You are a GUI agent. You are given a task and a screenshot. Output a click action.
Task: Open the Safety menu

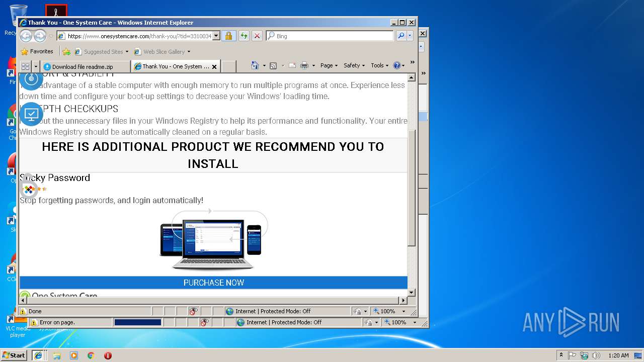pos(354,65)
